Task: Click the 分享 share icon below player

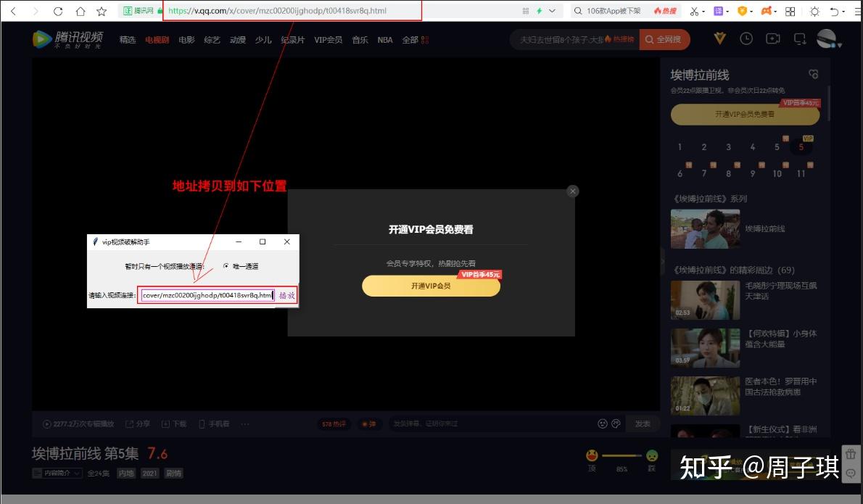Action: (x=138, y=424)
